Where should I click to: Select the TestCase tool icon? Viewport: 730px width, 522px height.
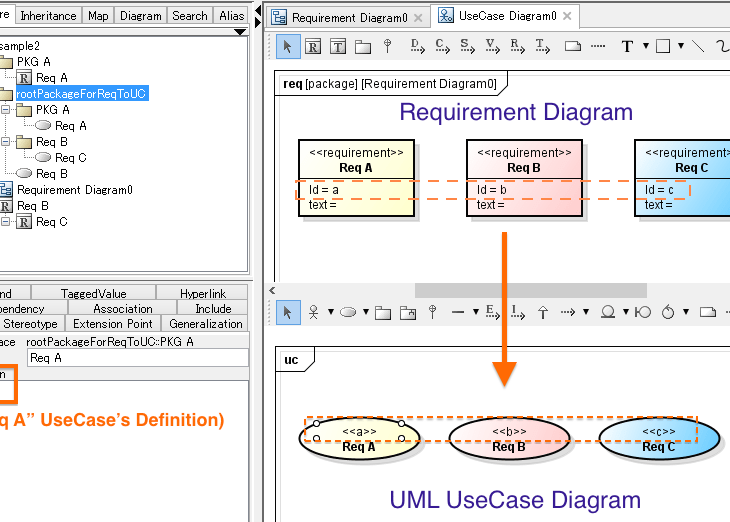pyautogui.click(x=338, y=46)
